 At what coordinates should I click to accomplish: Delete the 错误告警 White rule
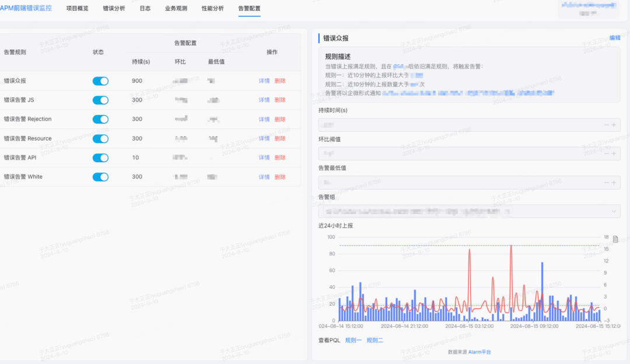tap(280, 177)
